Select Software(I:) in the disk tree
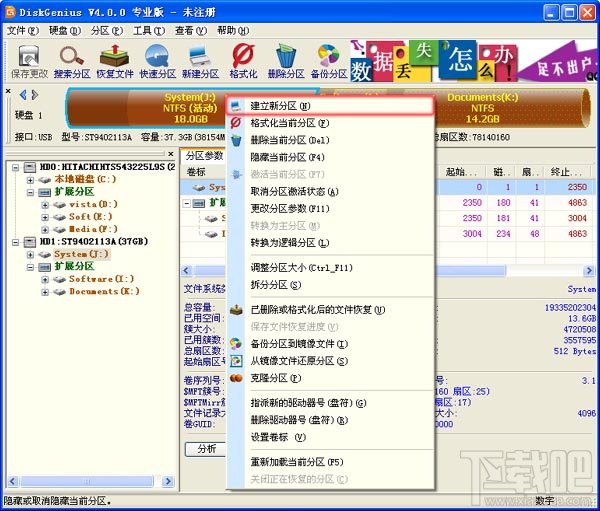600x511 pixels. 101,279
